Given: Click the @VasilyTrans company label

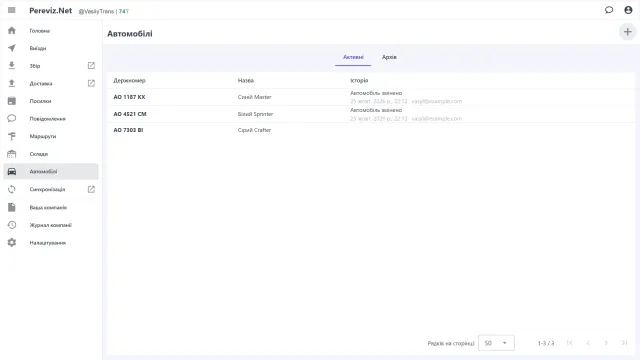Looking at the screenshot, I should (x=96, y=11).
